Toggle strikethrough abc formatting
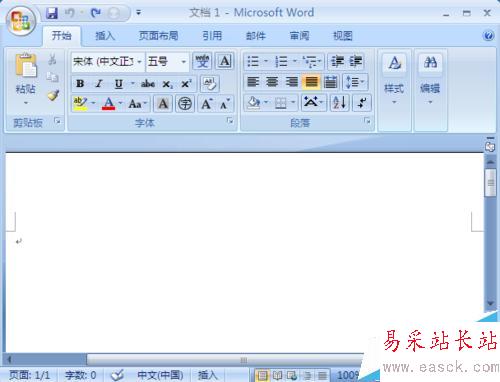 tap(148, 83)
